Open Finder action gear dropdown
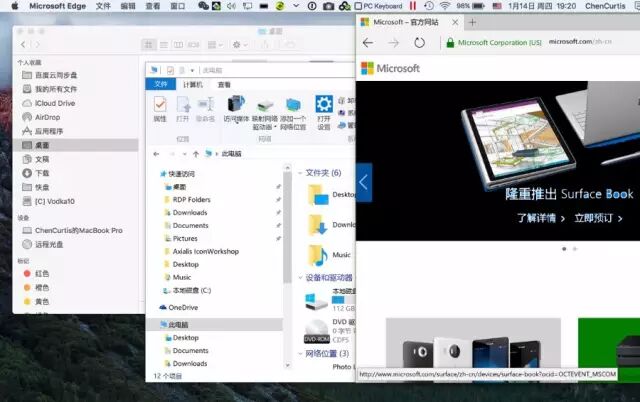This screenshot has height=402, width=640. (x=240, y=44)
